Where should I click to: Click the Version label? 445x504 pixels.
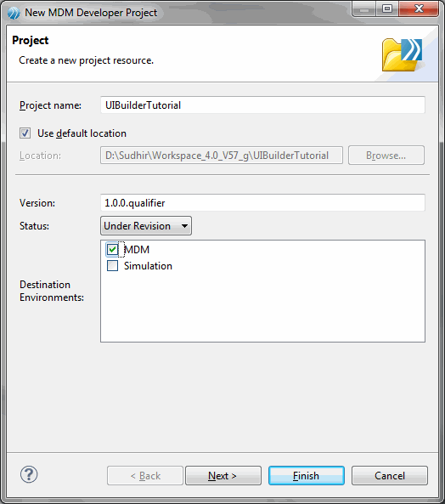pyautogui.click(x=37, y=203)
